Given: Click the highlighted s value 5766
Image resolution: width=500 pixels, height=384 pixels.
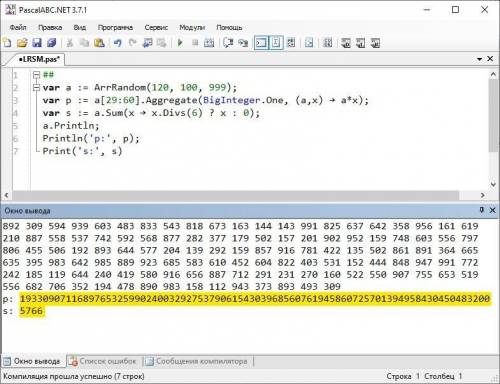Looking at the screenshot, I should point(31,311).
